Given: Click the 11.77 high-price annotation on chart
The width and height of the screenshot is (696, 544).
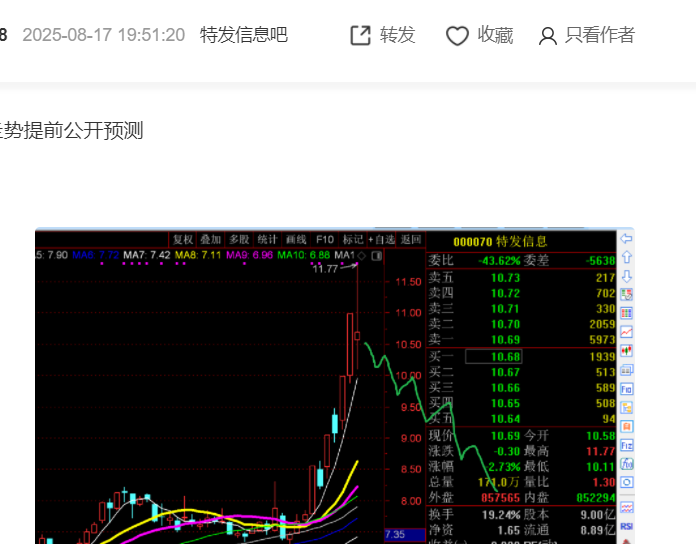Looking at the screenshot, I should (x=325, y=269).
